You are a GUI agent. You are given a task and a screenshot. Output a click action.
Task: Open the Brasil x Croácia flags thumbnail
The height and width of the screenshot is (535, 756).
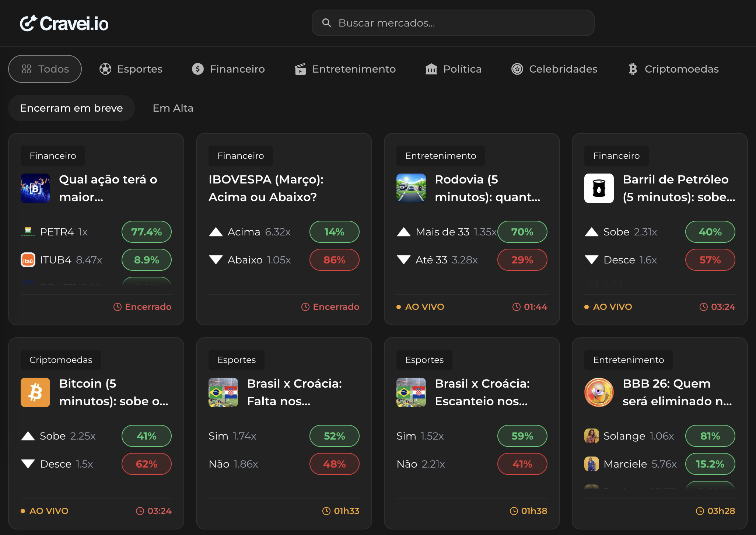point(223,392)
